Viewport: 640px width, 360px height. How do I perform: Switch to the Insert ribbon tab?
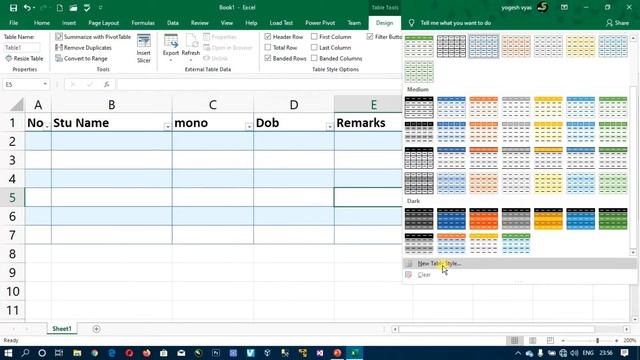click(x=69, y=23)
